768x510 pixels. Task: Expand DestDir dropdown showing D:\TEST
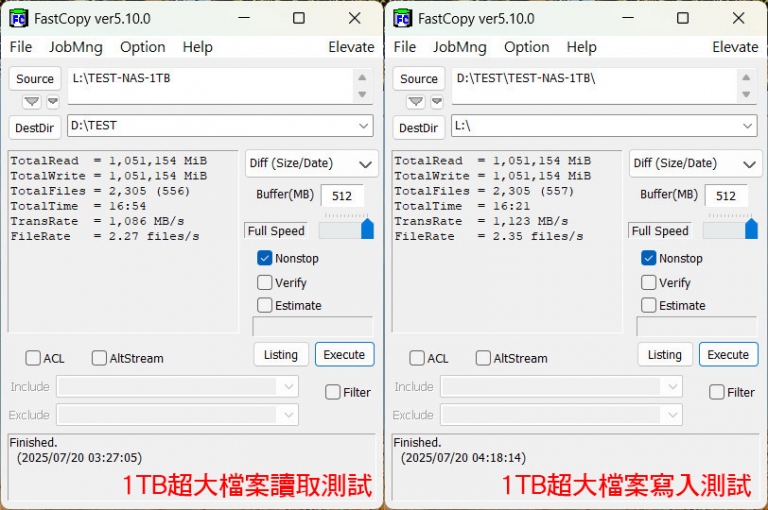tap(363, 126)
